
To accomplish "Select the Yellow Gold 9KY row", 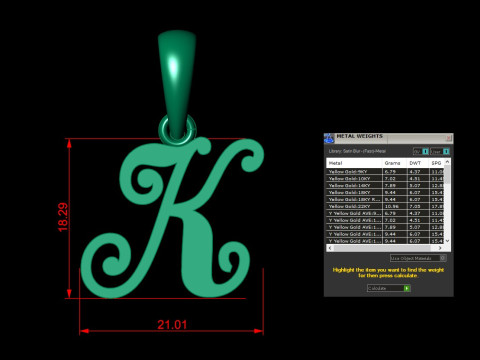I will point(385,172).
